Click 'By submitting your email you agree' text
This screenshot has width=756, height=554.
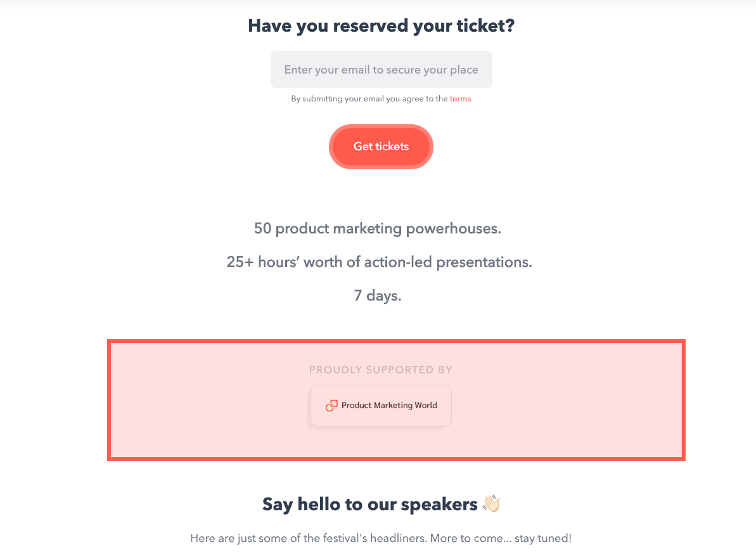click(369, 99)
